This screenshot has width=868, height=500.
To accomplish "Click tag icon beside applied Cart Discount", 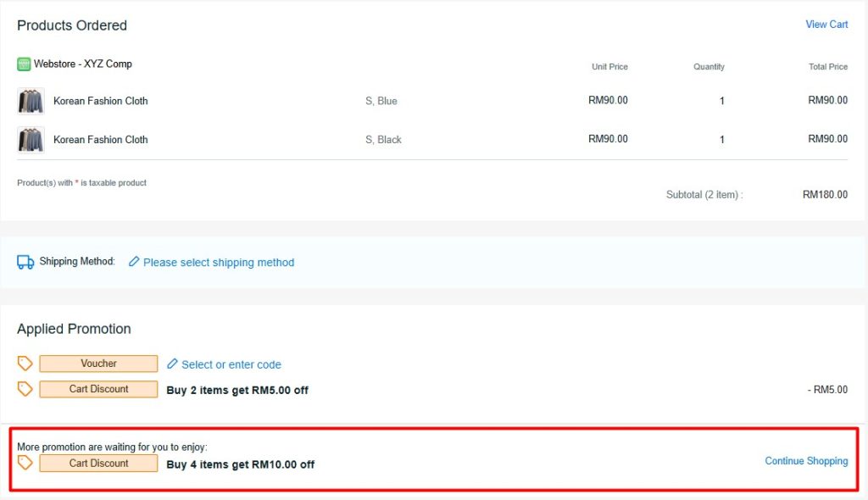I will [25, 389].
